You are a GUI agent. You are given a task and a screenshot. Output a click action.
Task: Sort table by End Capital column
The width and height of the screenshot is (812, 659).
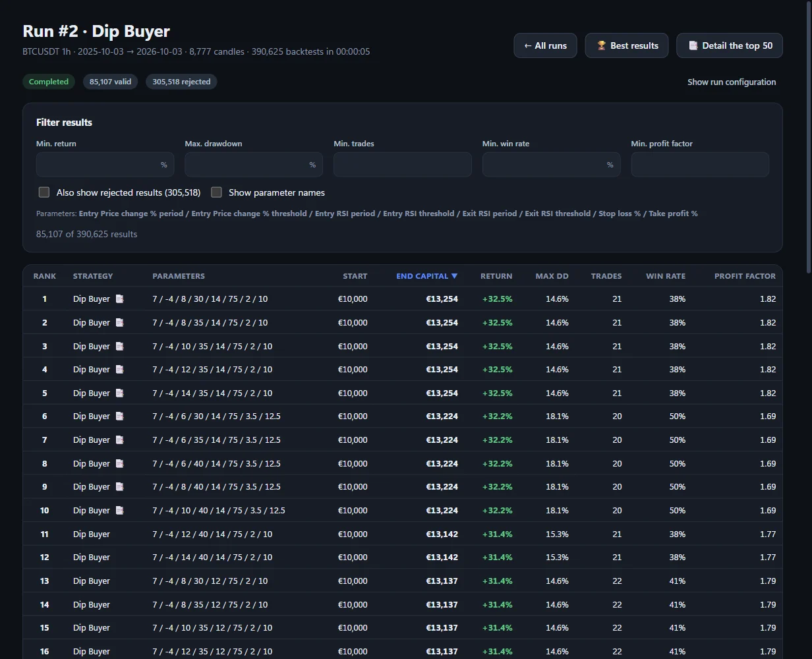pyautogui.click(x=426, y=276)
